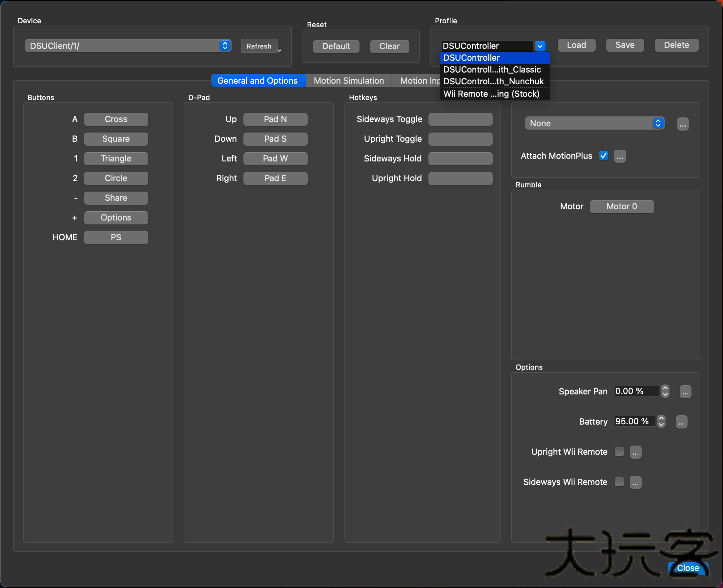Screen dimensions: 723x588
Task: Click the Load profile button
Action: pyautogui.click(x=576, y=45)
